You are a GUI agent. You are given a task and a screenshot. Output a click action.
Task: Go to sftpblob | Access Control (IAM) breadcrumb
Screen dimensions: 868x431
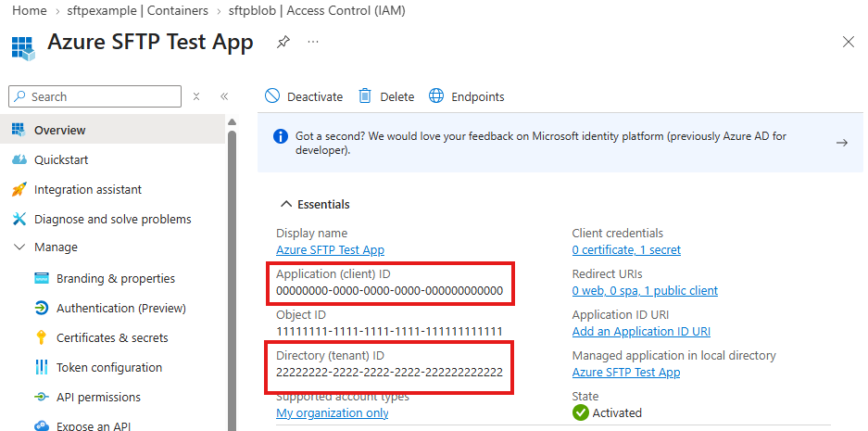coord(317,10)
